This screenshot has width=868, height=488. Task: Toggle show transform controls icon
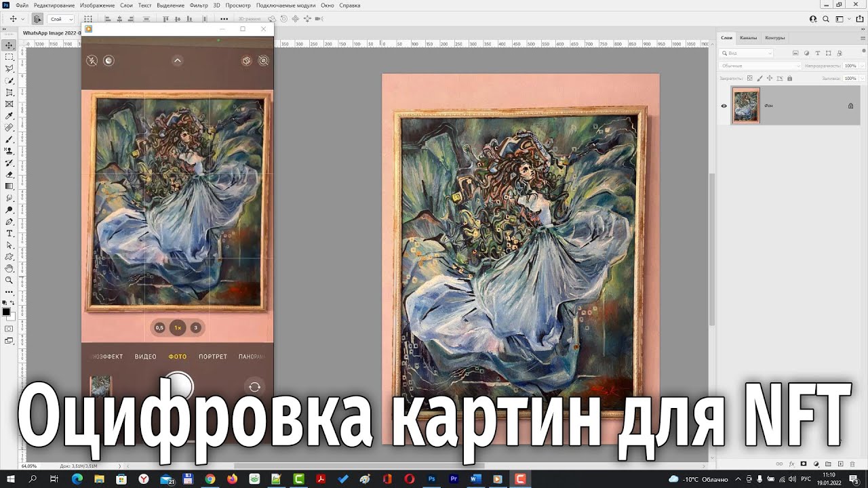(x=88, y=19)
